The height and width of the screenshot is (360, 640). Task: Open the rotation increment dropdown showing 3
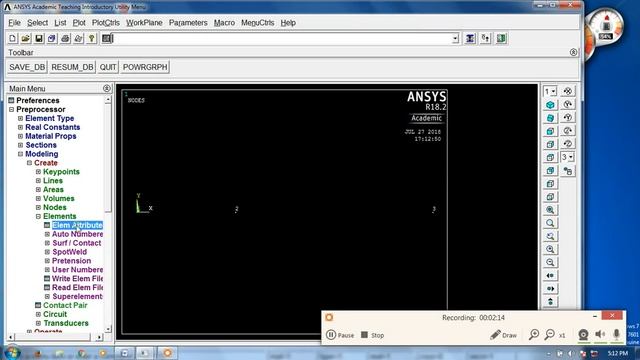coord(568,157)
